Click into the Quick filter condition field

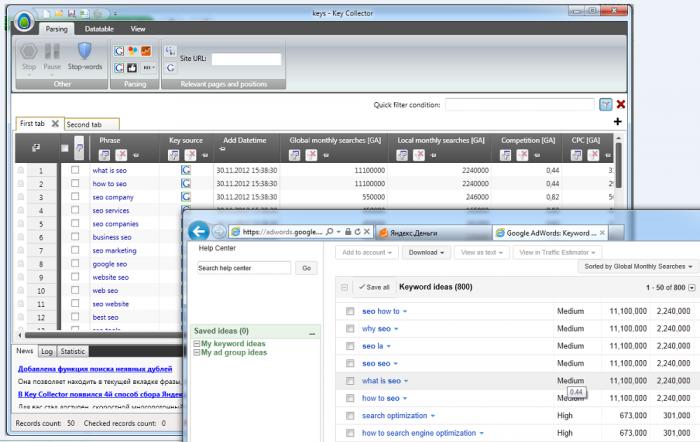520,104
